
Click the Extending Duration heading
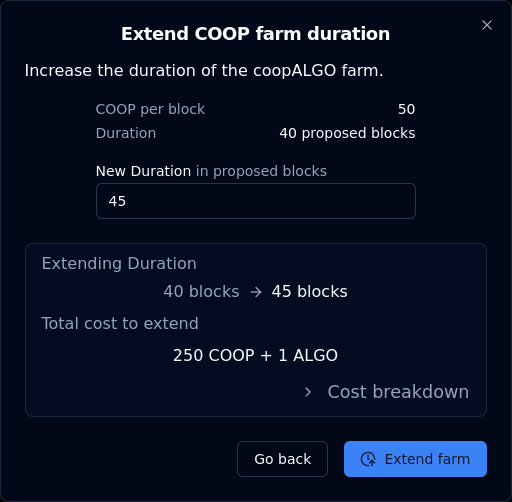119,264
